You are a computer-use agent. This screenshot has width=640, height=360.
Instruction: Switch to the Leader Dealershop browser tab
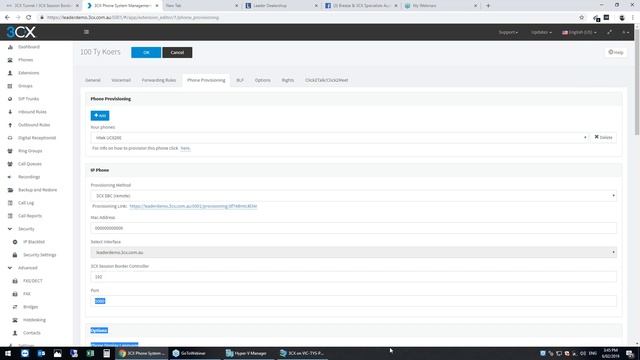282,6
